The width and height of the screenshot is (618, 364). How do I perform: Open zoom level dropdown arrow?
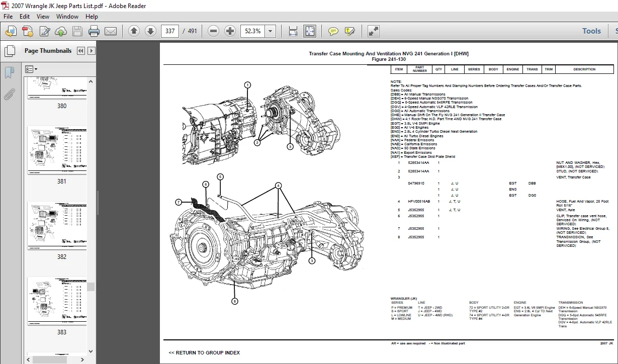tap(271, 31)
